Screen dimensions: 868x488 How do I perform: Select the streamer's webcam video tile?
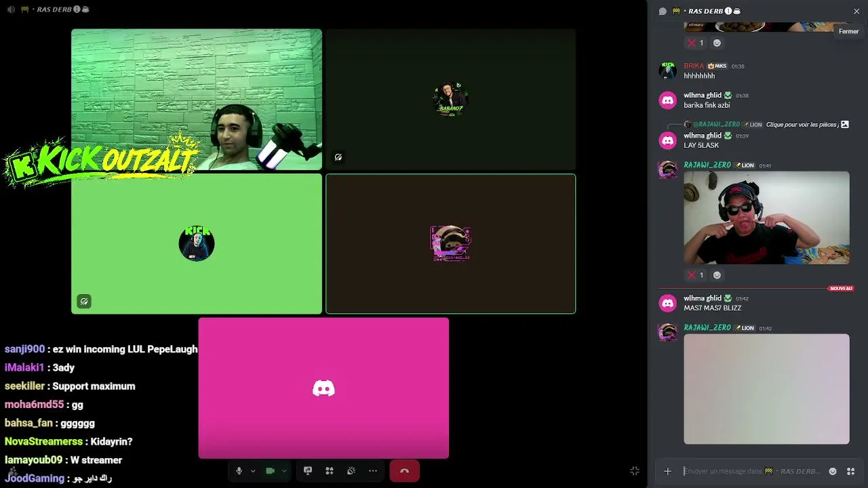(x=197, y=99)
